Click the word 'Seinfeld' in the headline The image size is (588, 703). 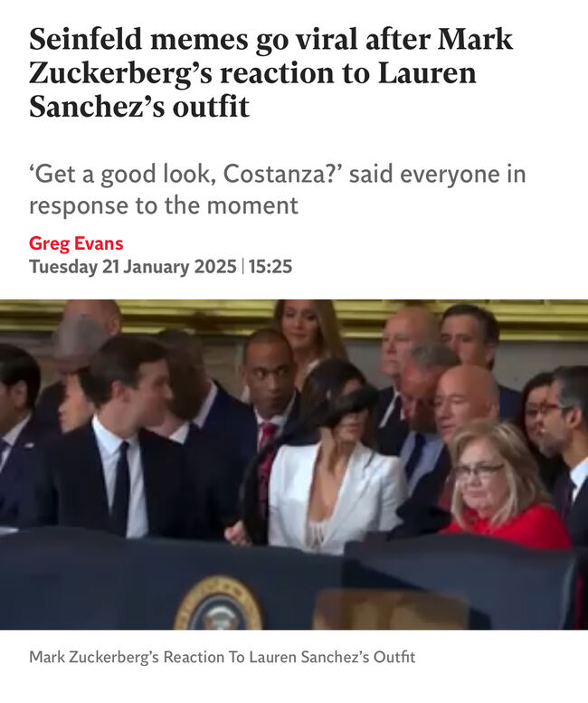coord(86,39)
